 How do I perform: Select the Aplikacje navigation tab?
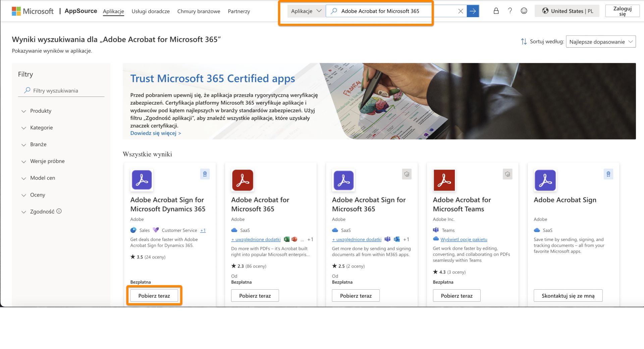(113, 11)
